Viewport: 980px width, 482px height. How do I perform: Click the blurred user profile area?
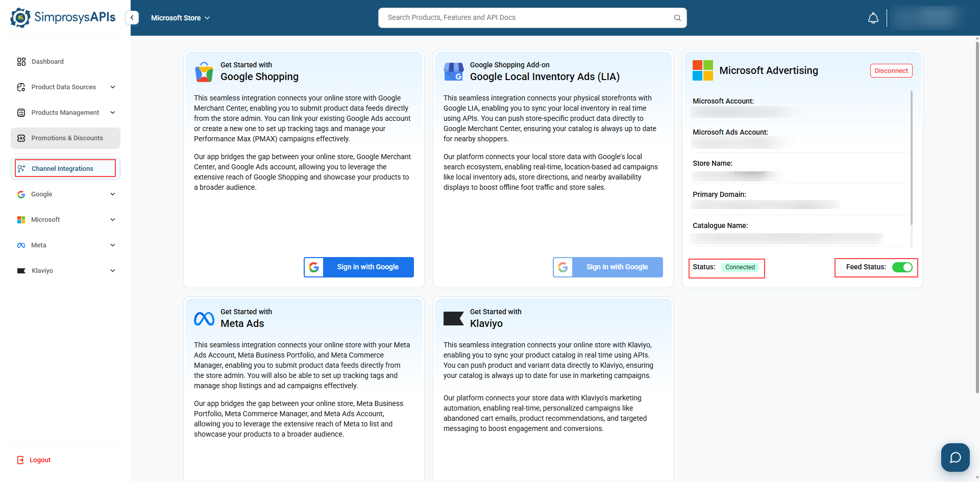pyautogui.click(x=927, y=18)
